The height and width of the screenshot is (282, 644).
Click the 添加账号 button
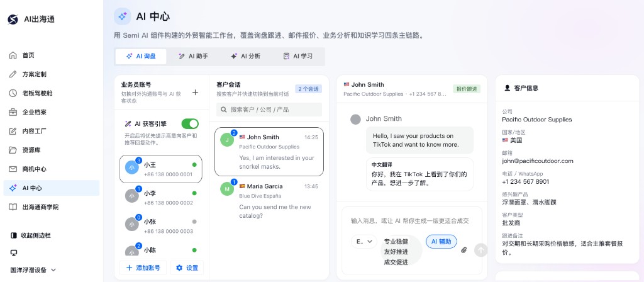coord(143,268)
